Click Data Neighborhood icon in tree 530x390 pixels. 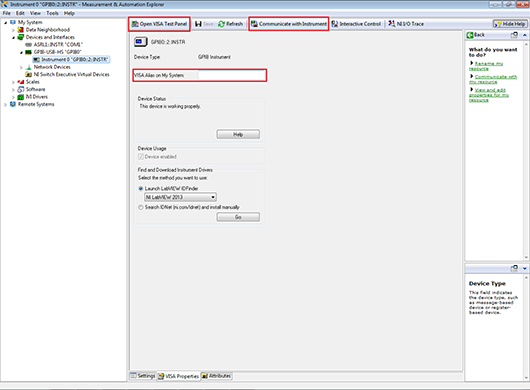21,30
